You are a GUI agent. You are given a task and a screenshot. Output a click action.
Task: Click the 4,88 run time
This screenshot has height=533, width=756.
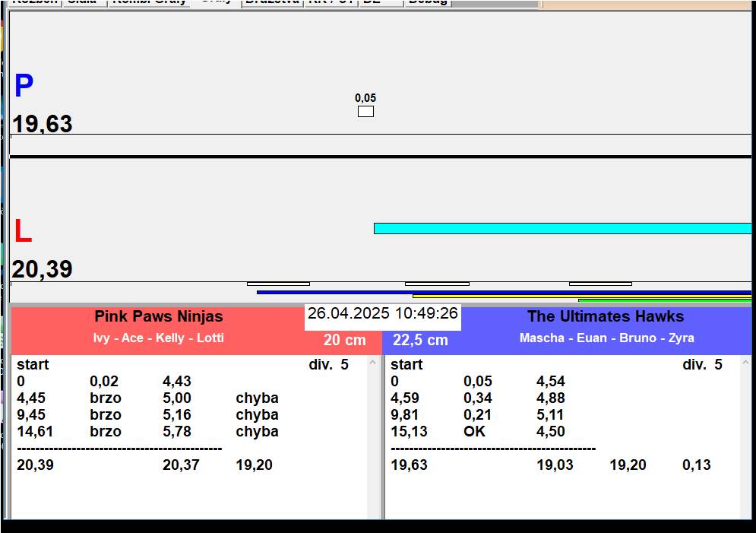[x=551, y=398]
